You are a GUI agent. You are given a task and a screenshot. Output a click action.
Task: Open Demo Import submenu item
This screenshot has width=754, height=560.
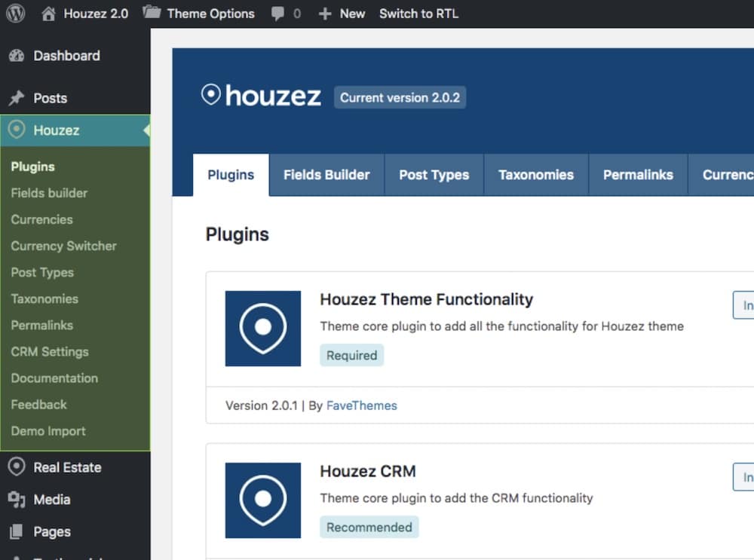pos(48,431)
